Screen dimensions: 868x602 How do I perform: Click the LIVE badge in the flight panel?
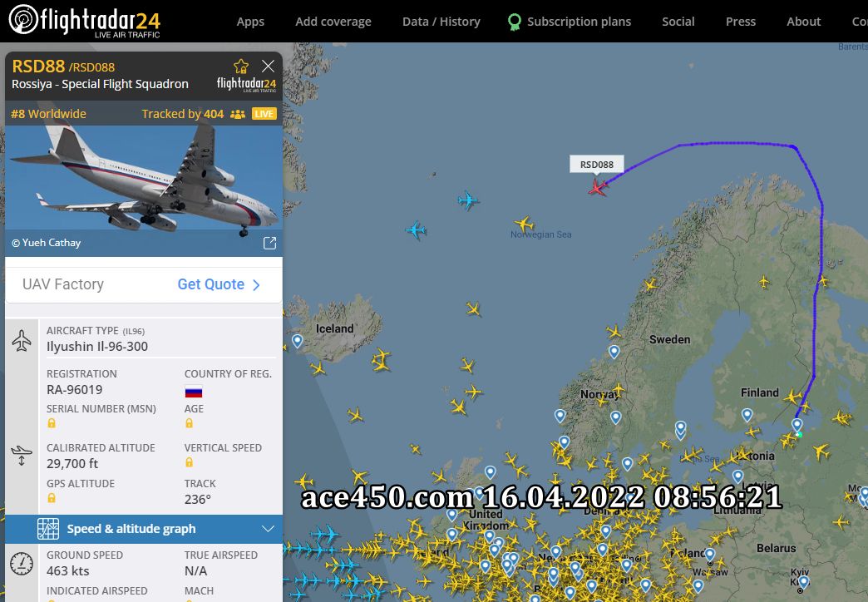coord(264,114)
